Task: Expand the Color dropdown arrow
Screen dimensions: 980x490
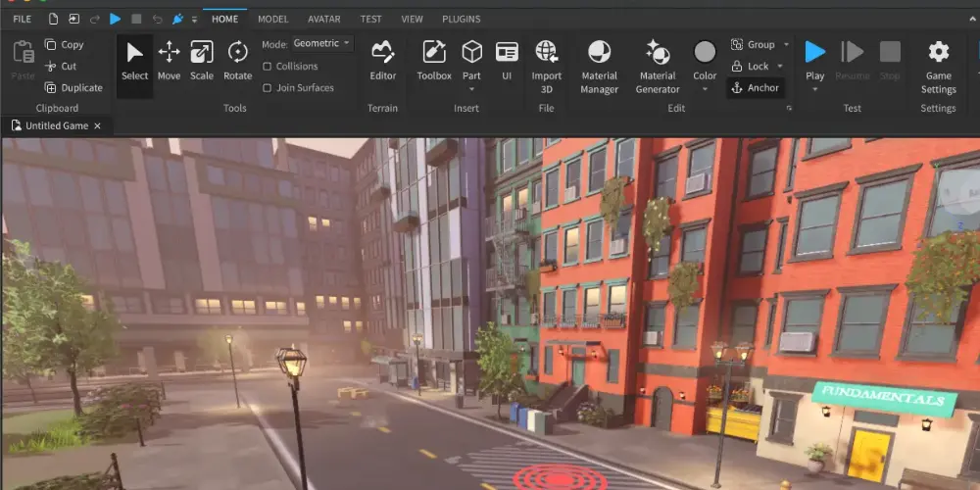Action: 705,89
